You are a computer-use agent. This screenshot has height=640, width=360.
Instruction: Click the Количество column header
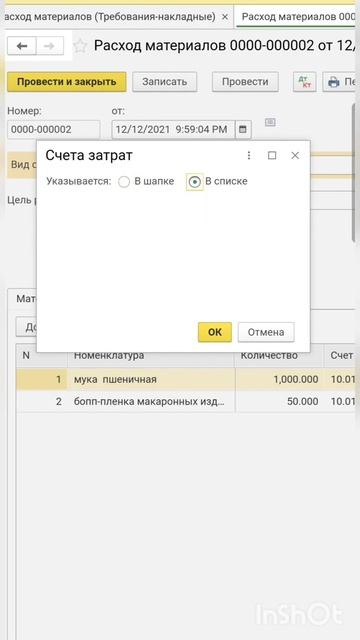pyautogui.click(x=279, y=356)
